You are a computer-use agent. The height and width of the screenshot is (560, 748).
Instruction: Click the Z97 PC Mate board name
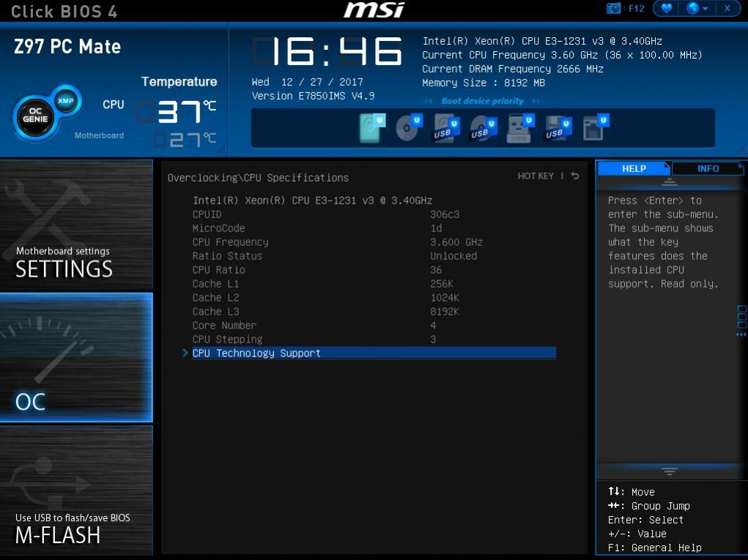[x=67, y=47]
